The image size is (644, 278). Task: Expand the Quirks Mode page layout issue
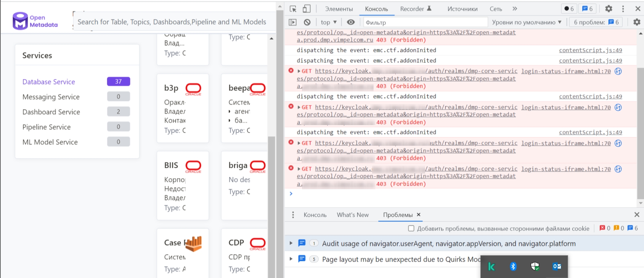pos(291,259)
